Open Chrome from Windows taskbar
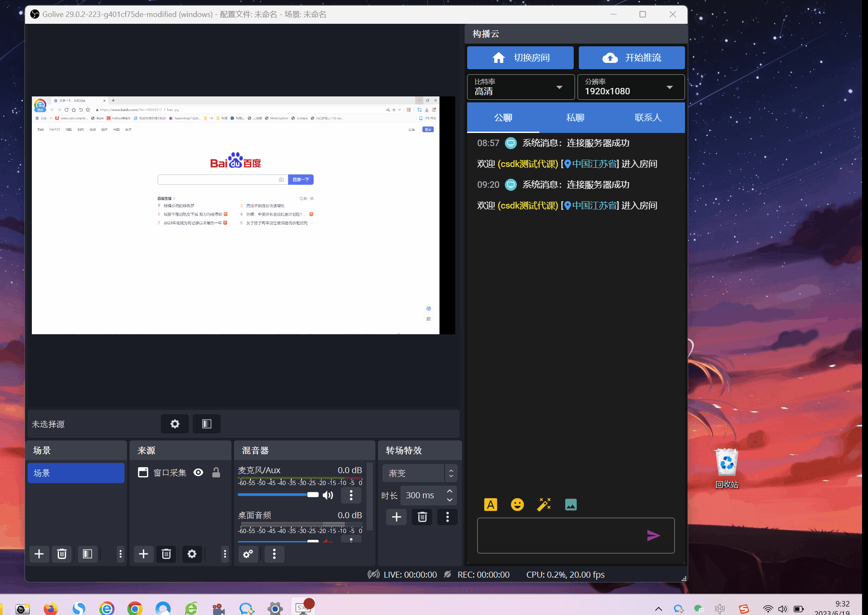 coord(135,609)
